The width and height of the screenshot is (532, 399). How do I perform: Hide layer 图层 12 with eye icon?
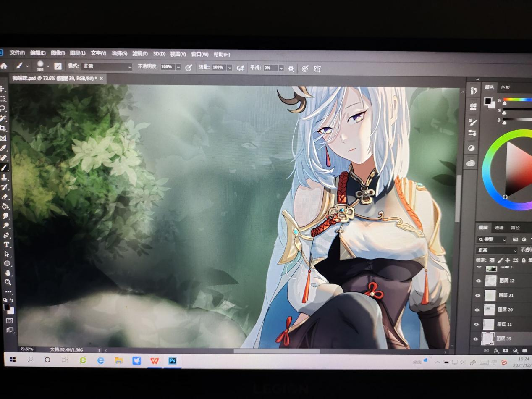tap(478, 281)
